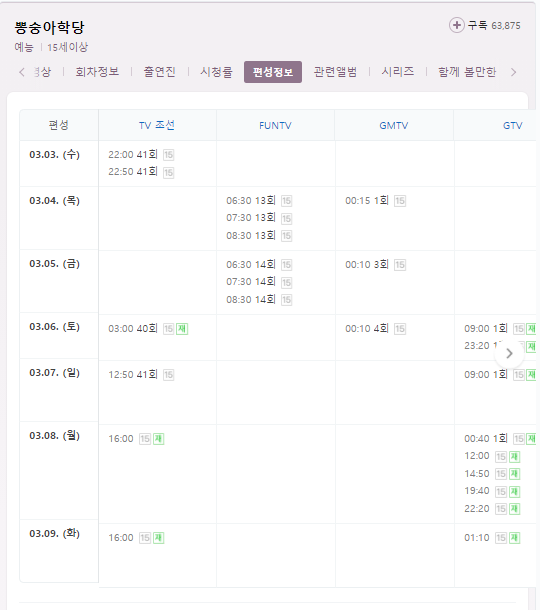Show more tabs with right chevron

click(x=514, y=72)
